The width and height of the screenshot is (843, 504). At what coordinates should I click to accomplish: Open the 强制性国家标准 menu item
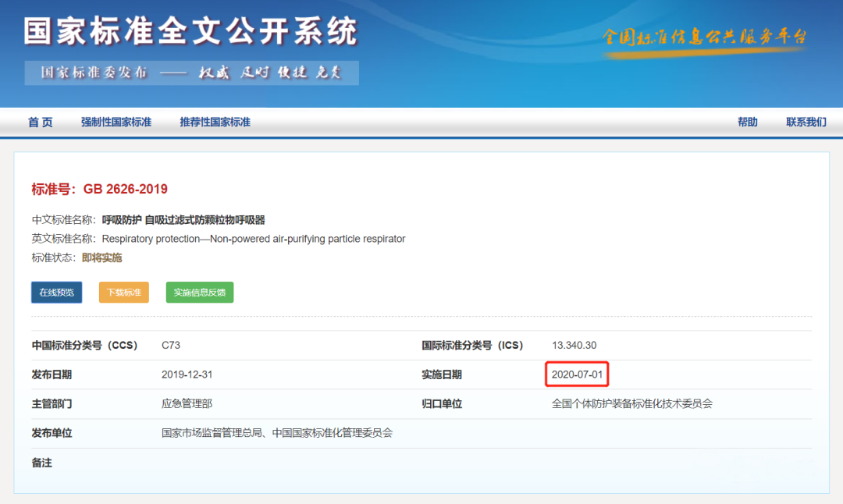click(116, 122)
